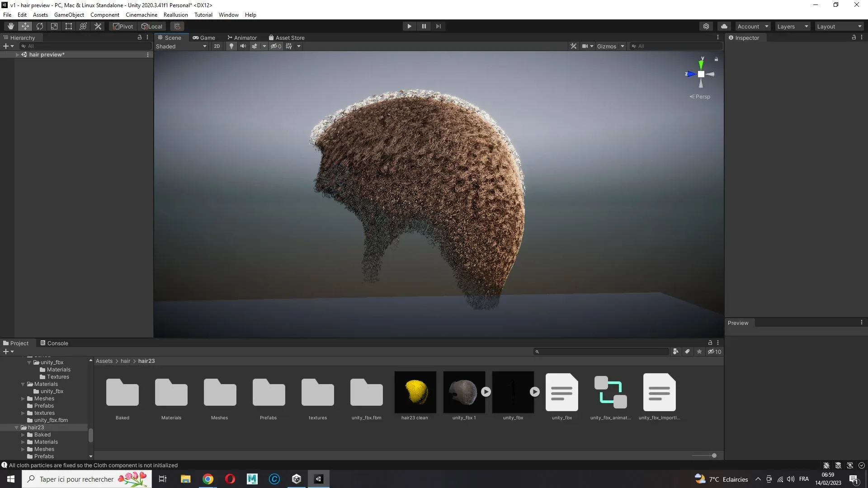Screen dimensions: 868x488
Task: Toggle scene audio mute icon
Action: click(243, 46)
